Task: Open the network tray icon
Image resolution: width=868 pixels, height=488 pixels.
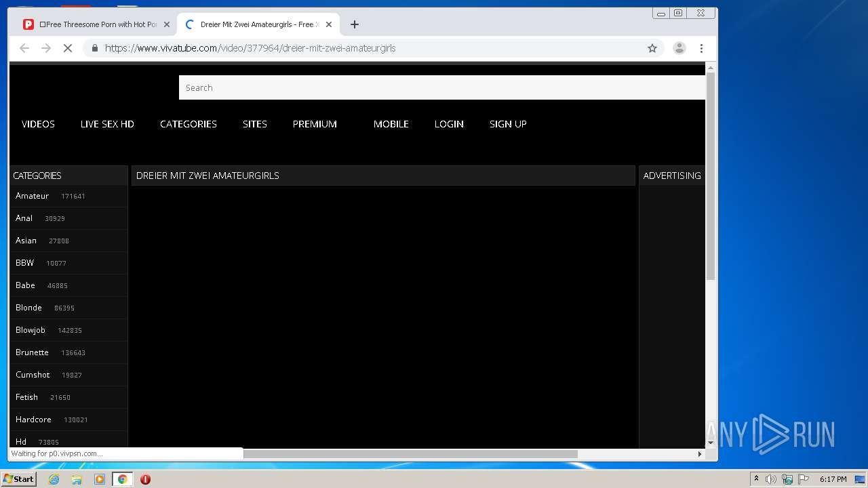Action: click(787, 479)
